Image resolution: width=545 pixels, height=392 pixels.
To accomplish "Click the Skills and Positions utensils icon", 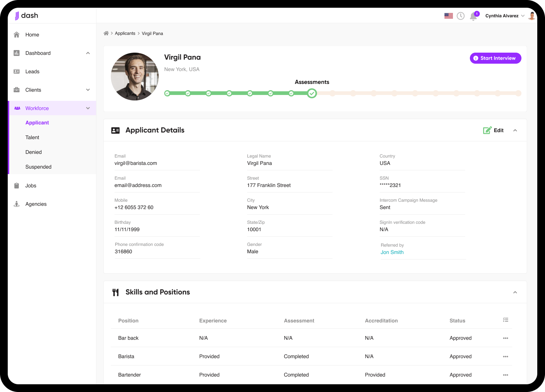I will click(116, 292).
